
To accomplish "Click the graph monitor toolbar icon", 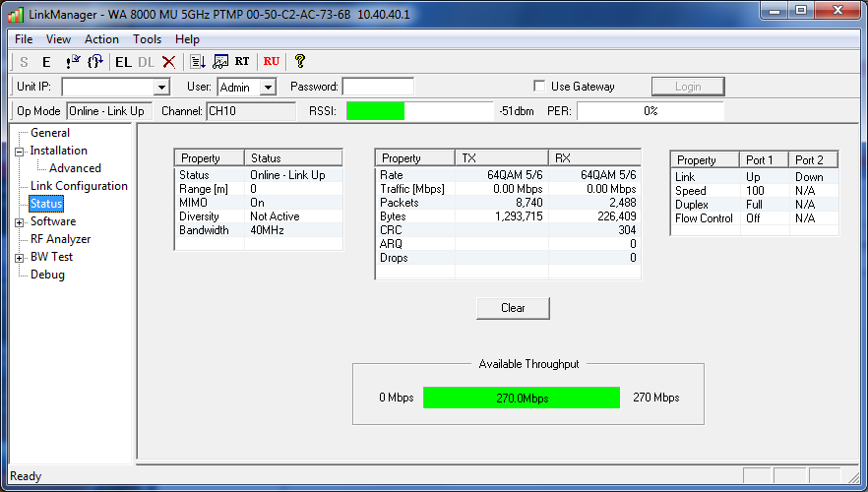I will 219,62.
